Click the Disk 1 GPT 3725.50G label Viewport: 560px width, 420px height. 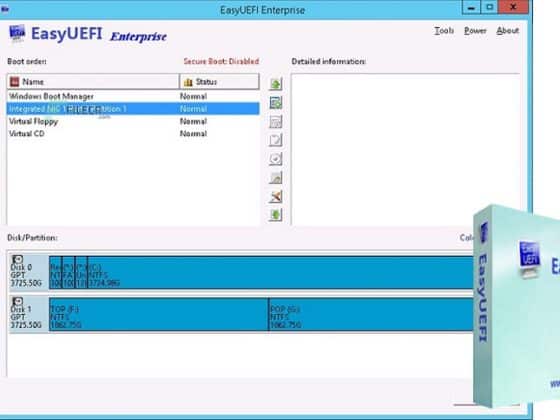[26, 317]
